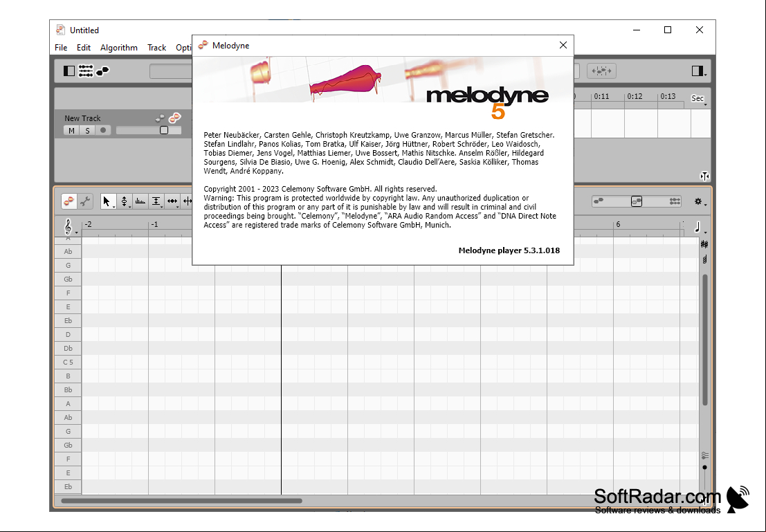This screenshot has height=532, width=766.
Task: Click the auto-scroll follow playback button
Action: pos(601,71)
